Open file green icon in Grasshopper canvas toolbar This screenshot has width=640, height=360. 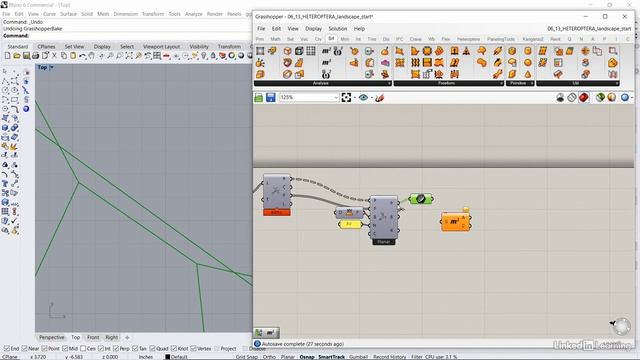click(x=259, y=98)
